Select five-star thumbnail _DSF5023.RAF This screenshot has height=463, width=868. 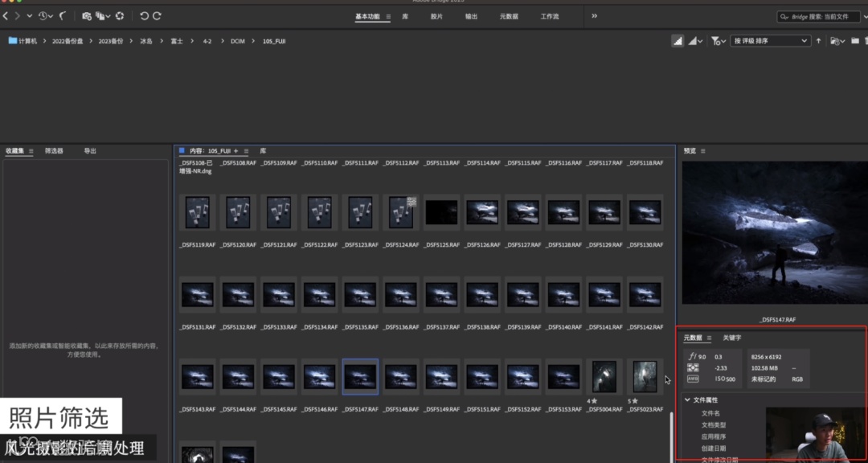click(x=645, y=377)
